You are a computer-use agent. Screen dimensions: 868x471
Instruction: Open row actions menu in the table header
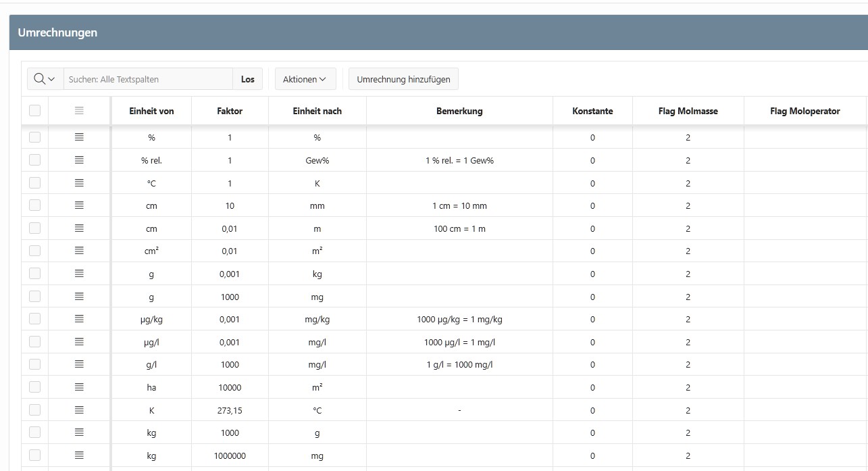point(79,111)
